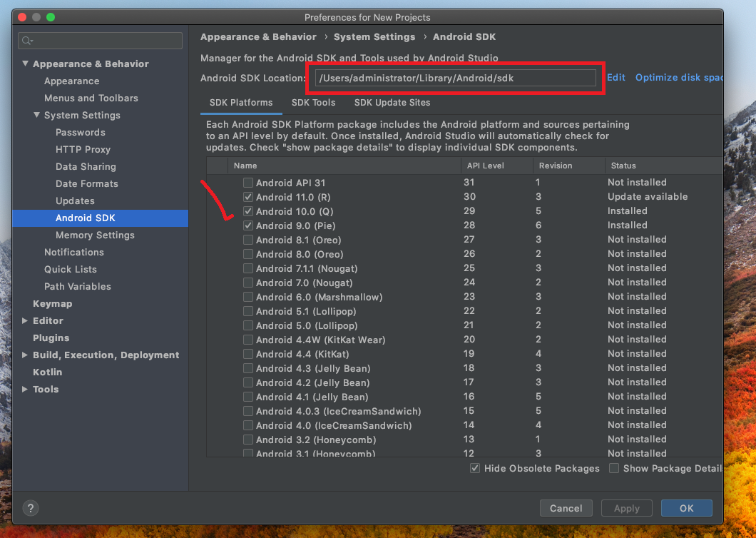Screen dimensions: 756x538
Task: Select Updates in the sidebar
Action: (75, 201)
